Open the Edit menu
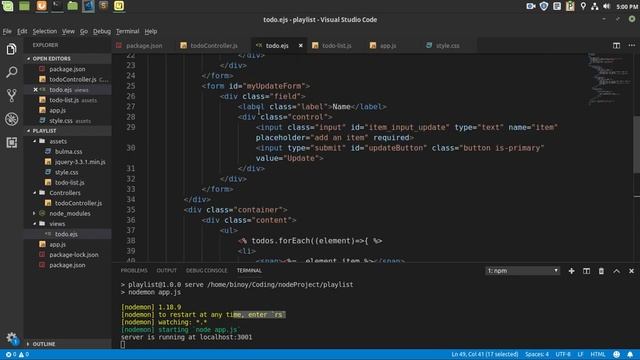 point(22,31)
